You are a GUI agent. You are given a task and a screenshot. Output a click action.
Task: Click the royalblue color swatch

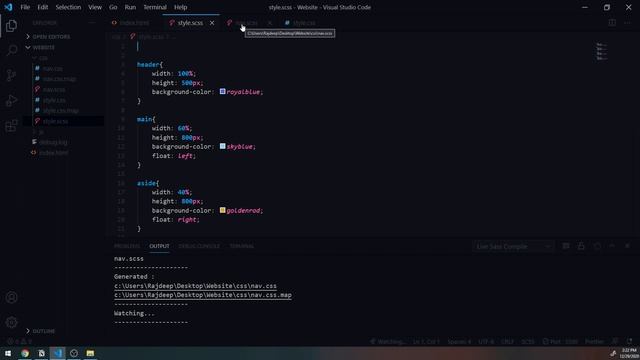[x=222, y=91]
